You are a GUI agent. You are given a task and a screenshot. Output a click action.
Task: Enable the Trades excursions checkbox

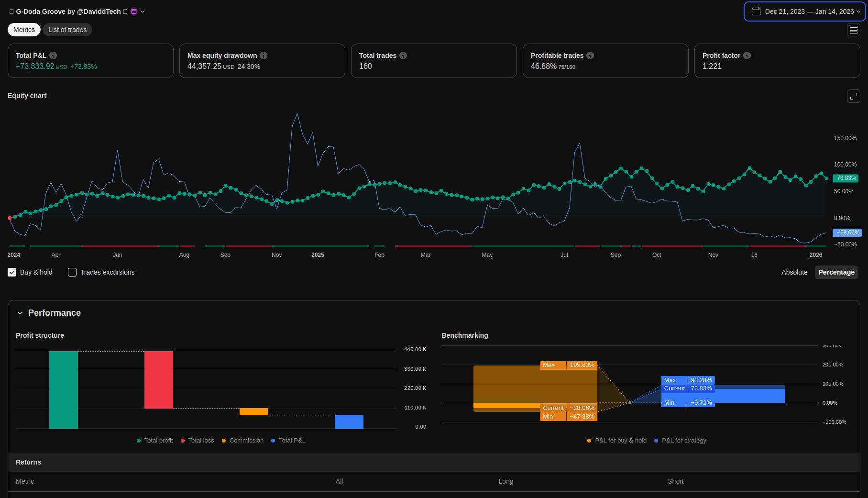[x=72, y=272]
